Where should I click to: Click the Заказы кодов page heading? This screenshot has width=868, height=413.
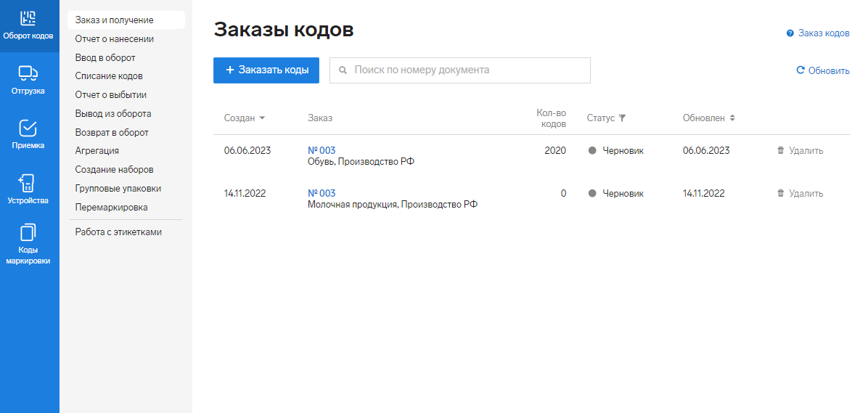click(284, 30)
